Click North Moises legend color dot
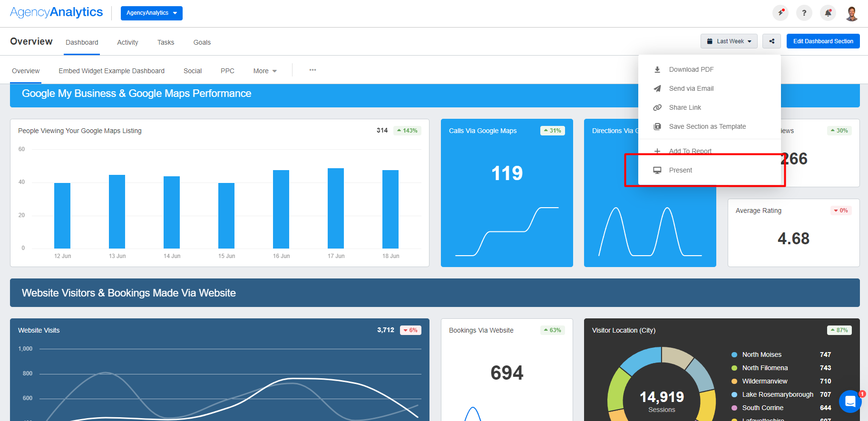 coord(734,354)
